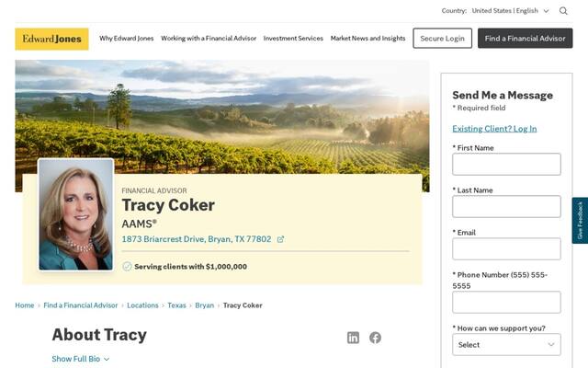Expand Country language selector chevron

coord(547,11)
